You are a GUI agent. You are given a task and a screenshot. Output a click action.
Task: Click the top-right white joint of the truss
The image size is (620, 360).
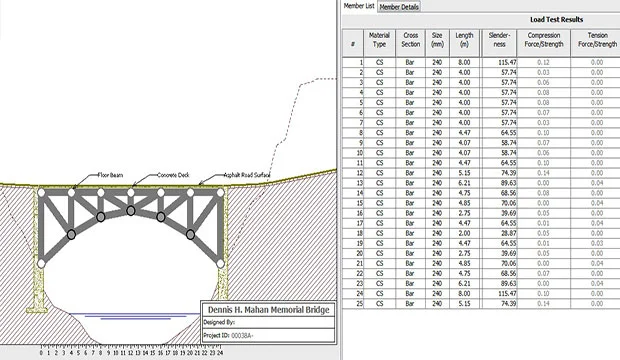point(220,193)
